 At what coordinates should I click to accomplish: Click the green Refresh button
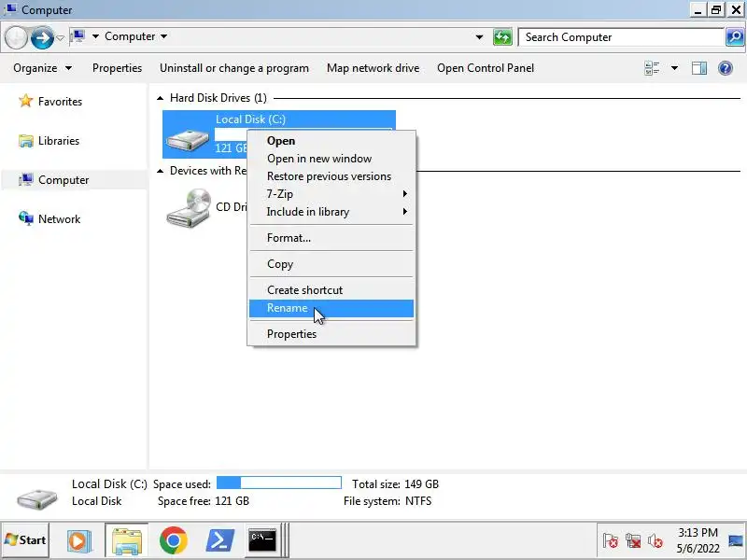point(502,37)
